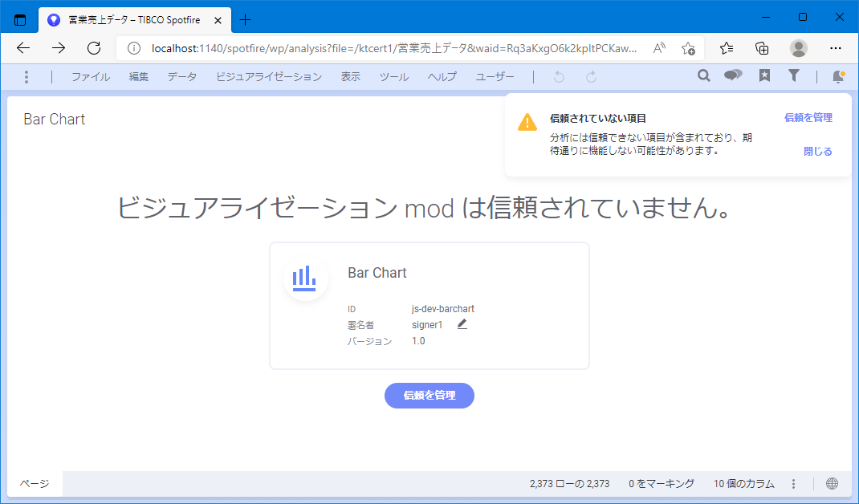Screen dimensions: 859x504
Task: Open the 編集 menu
Action: pyautogui.click(x=139, y=77)
